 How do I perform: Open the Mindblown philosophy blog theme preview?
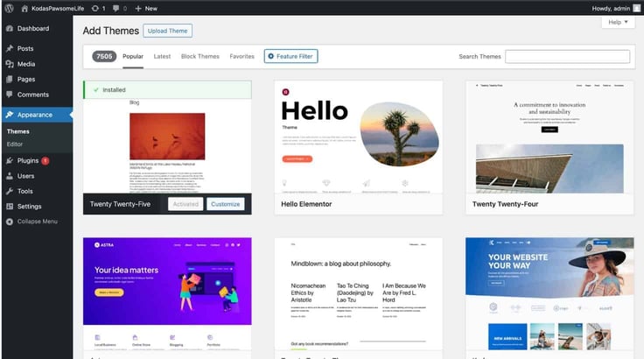click(359, 293)
